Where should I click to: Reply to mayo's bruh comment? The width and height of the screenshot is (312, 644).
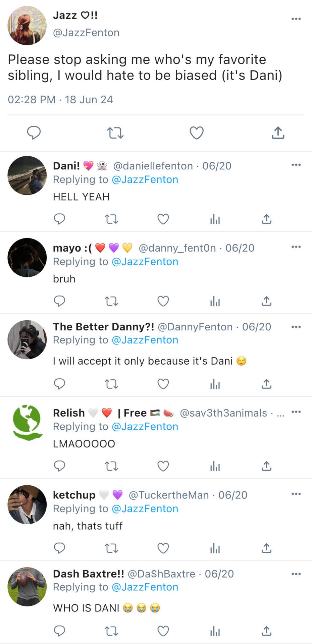pos(59,301)
